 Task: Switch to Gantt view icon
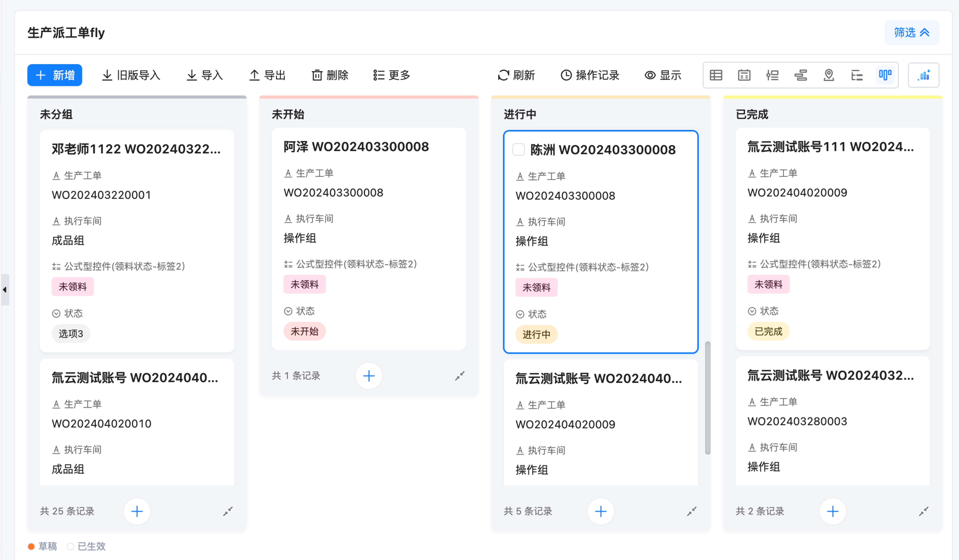coord(801,75)
